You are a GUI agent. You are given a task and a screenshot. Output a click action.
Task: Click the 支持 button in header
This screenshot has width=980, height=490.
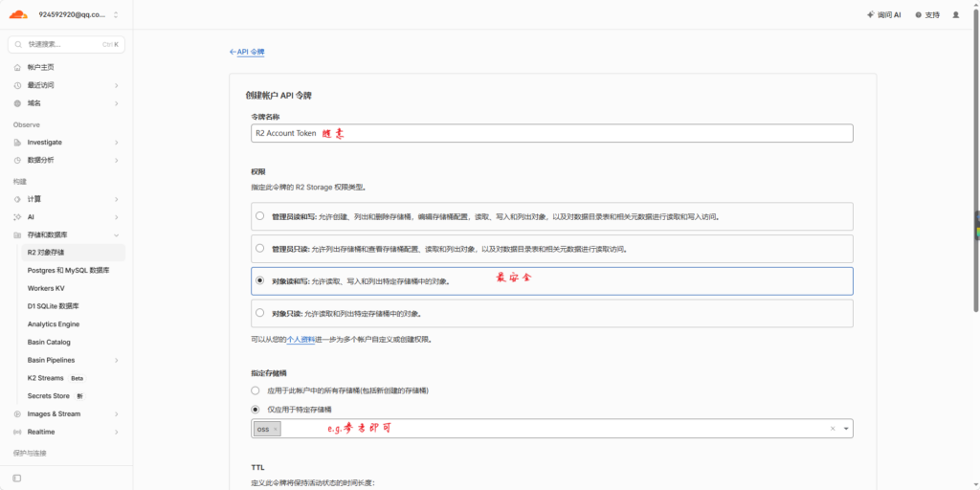pyautogui.click(x=926, y=14)
